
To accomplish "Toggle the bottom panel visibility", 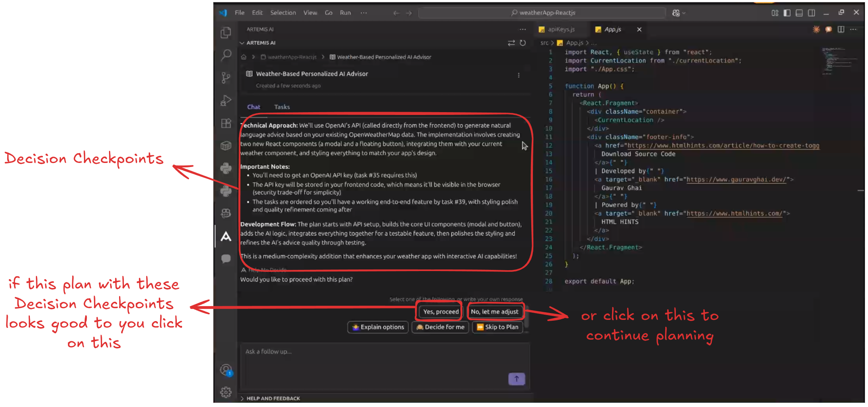I will (x=799, y=13).
